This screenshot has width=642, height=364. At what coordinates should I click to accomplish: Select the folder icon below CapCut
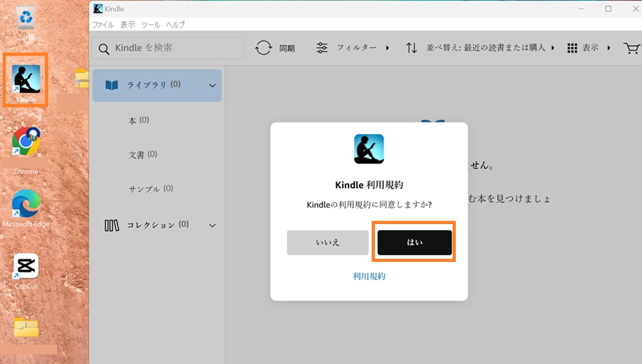pos(26,327)
